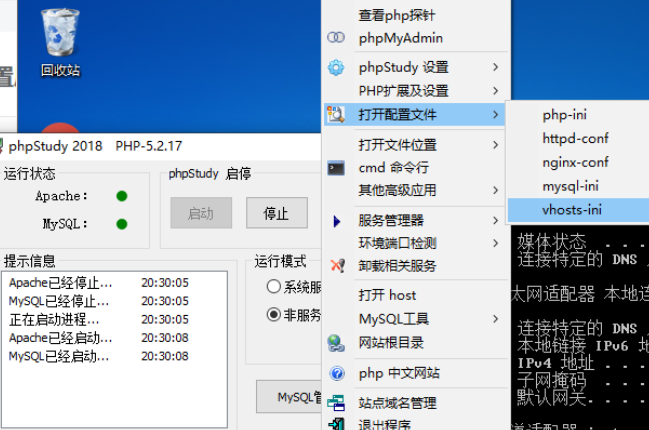Click the phpStudy 设置 gear icon

point(336,67)
